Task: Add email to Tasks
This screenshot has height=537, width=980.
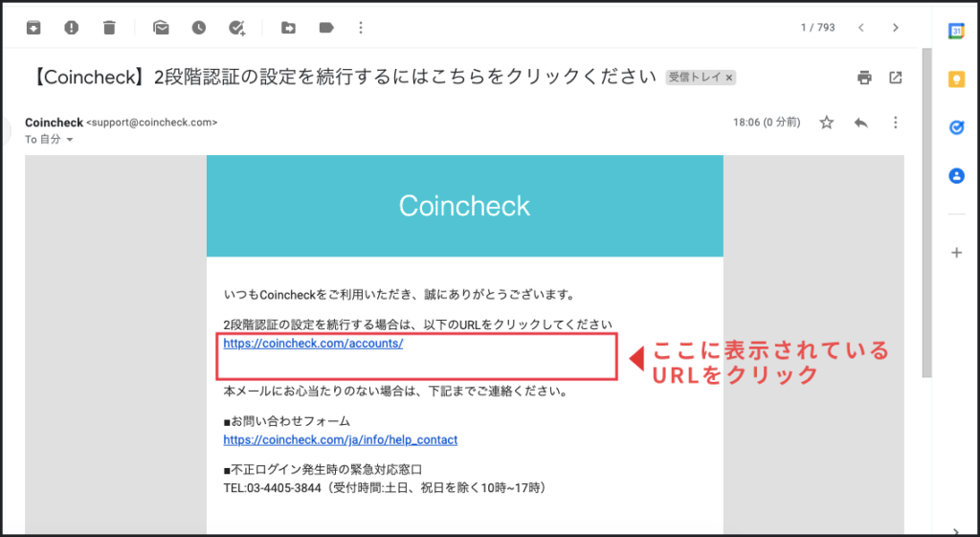Action: [x=237, y=28]
